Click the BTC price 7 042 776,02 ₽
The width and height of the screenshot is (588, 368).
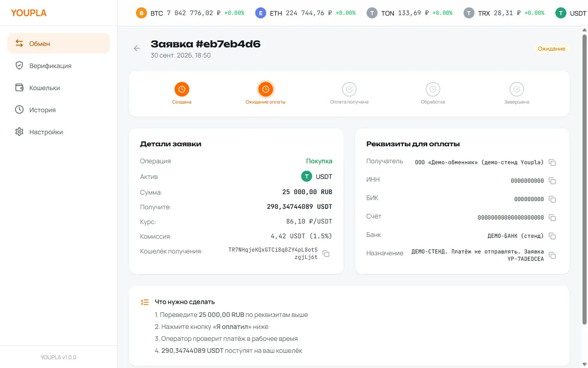click(x=193, y=13)
